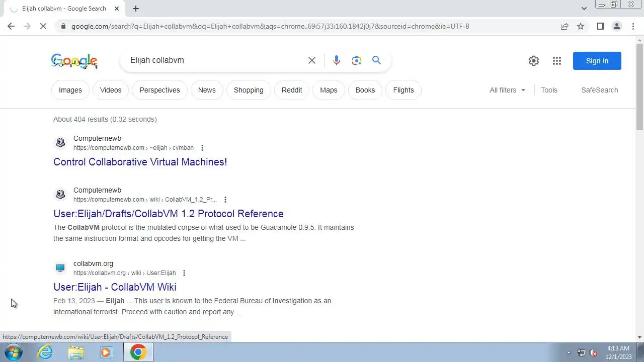Image resolution: width=644 pixels, height=362 pixels.
Task: Select the News filter
Action: pos(207,90)
